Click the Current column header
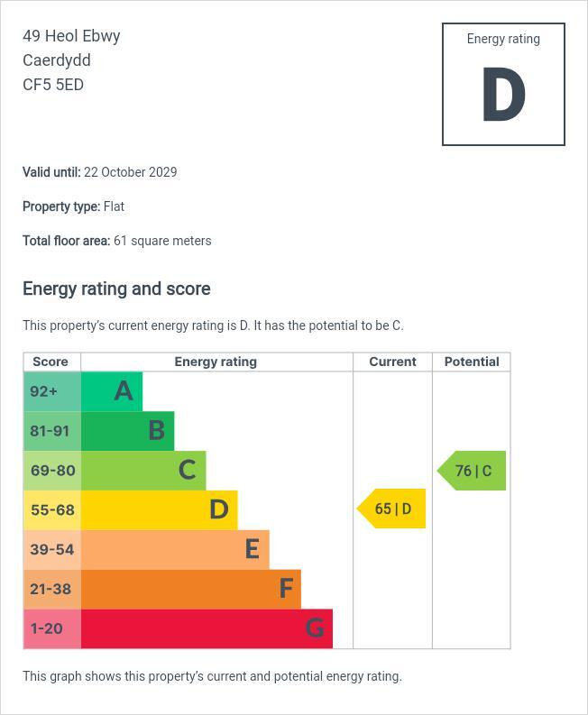 coord(392,362)
